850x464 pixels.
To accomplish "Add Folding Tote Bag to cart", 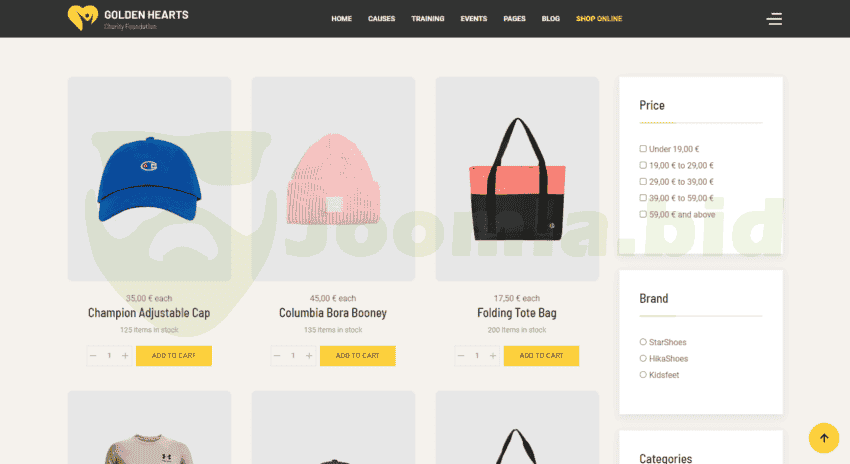I will pyautogui.click(x=542, y=356).
